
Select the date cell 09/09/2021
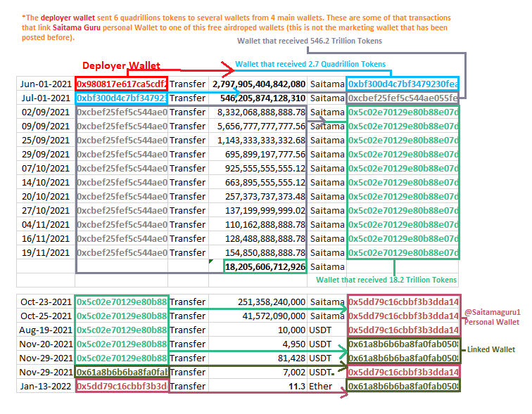click(46, 127)
